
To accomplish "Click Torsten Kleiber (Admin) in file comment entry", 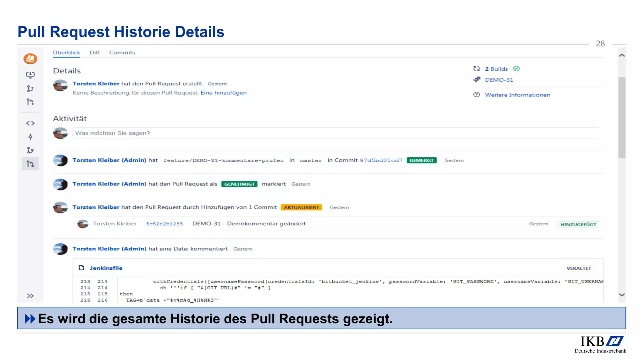I will (x=109, y=249).
